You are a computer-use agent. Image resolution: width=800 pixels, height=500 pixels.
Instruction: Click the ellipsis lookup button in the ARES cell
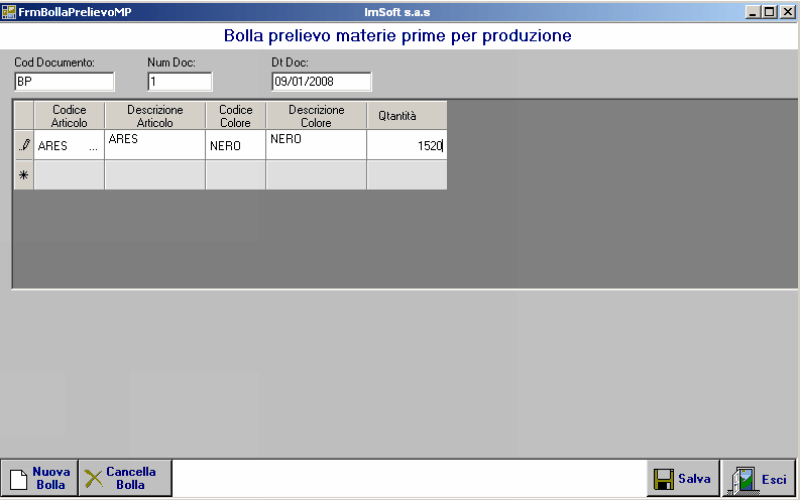coord(93,146)
